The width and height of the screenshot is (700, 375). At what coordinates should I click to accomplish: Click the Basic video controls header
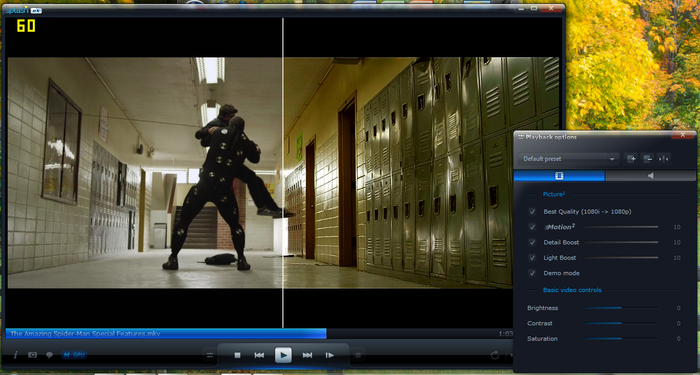(x=572, y=290)
